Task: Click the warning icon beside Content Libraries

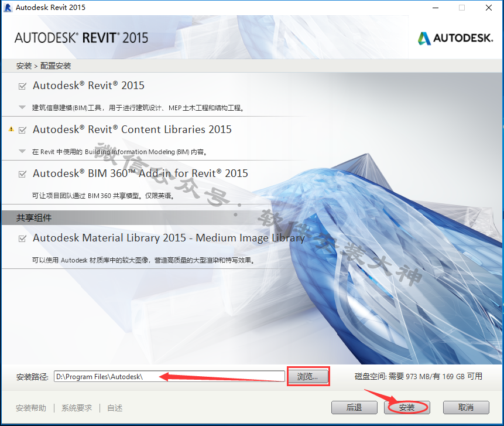Action: pyautogui.click(x=11, y=129)
